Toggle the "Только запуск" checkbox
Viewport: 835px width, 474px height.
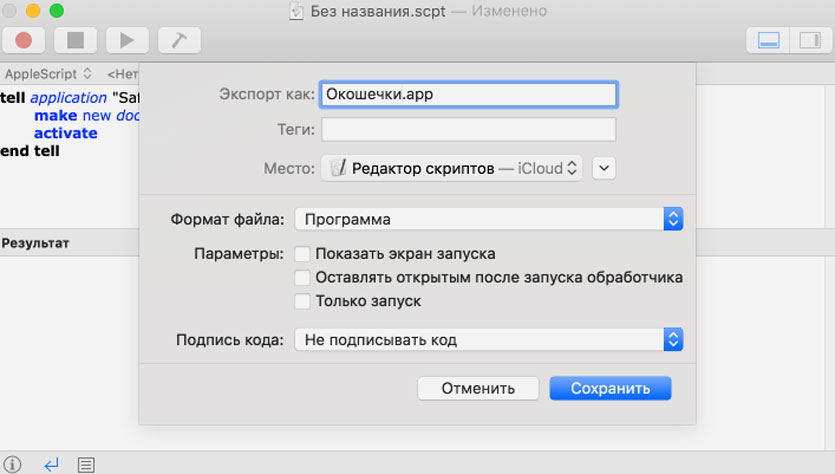(x=303, y=300)
